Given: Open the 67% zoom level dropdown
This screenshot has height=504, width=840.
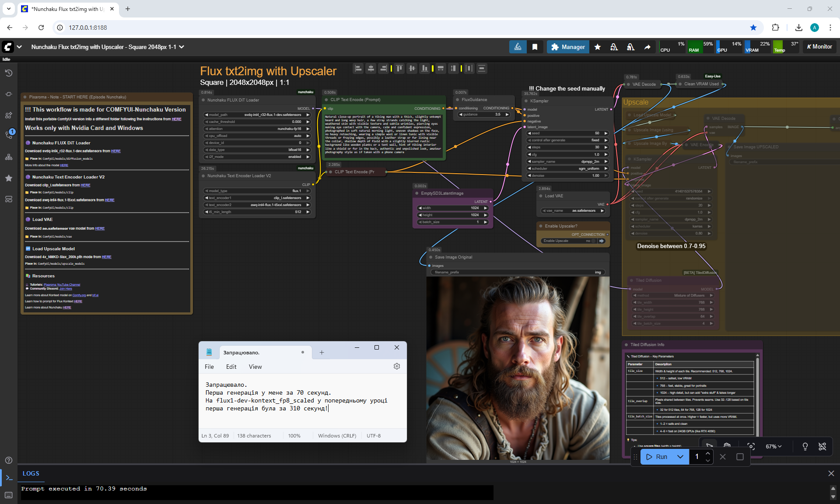Looking at the screenshot, I should 773,446.
